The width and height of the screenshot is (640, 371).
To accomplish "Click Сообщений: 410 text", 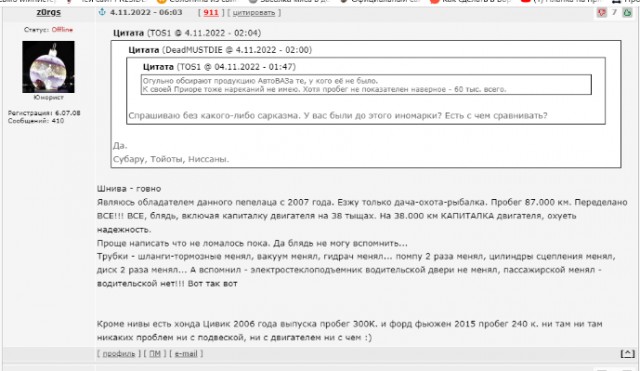I will [x=36, y=121].
